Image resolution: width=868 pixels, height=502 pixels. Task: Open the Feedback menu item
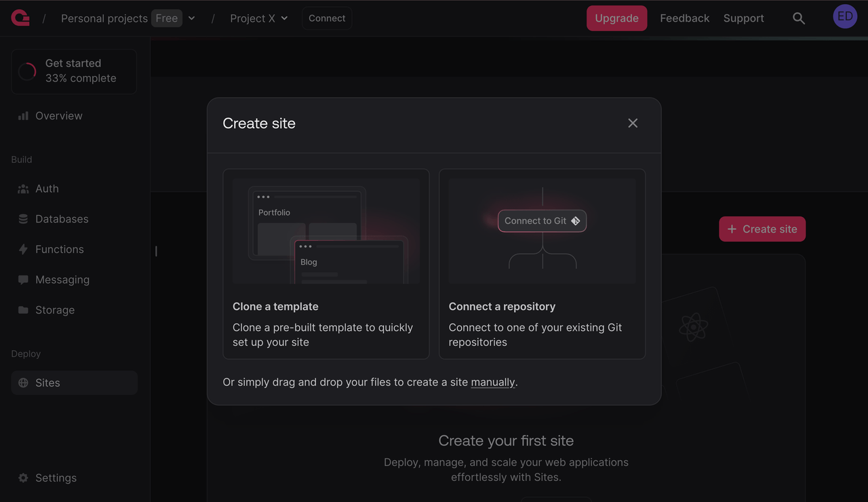[684, 18]
